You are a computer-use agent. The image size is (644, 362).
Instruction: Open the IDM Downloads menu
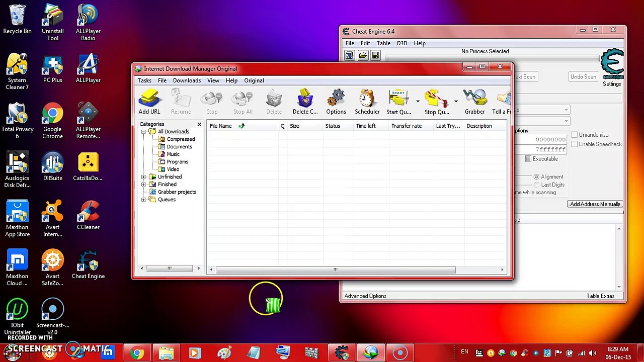pos(187,80)
